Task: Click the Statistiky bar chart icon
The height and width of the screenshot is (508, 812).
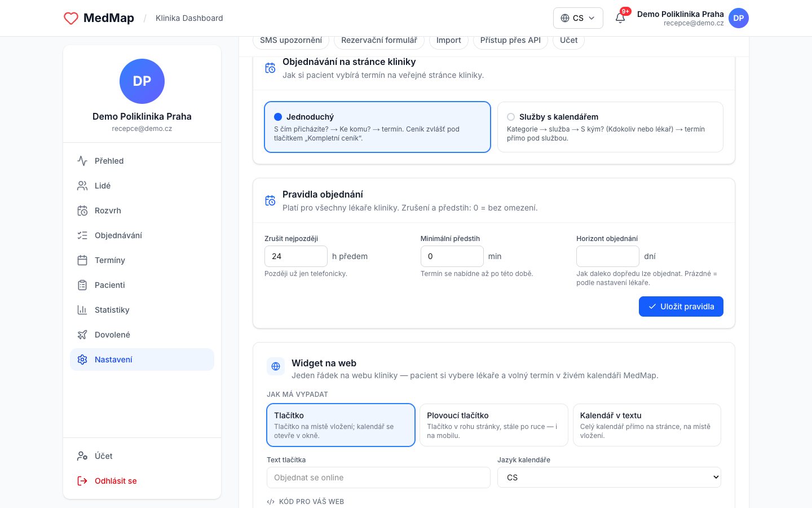Action: [x=82, y=310]
